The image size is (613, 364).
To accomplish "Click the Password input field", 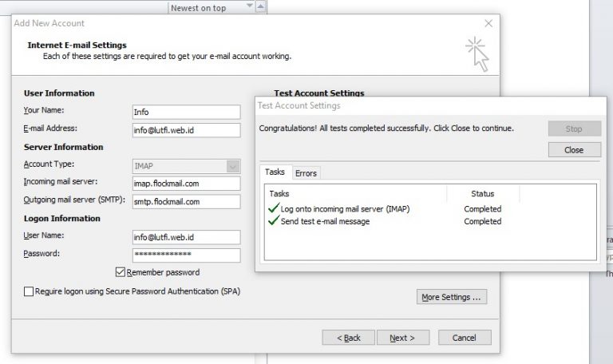I will click(x=187, y=255).
